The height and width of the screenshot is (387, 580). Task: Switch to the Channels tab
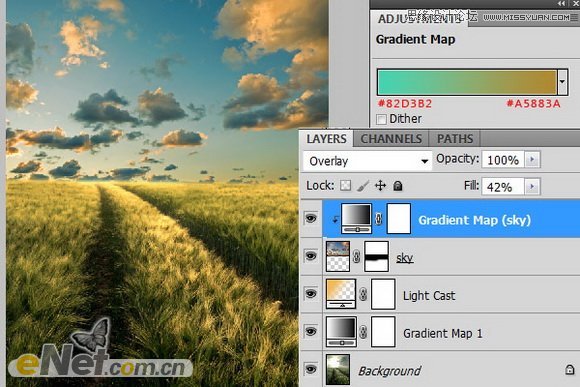point(391,139)
